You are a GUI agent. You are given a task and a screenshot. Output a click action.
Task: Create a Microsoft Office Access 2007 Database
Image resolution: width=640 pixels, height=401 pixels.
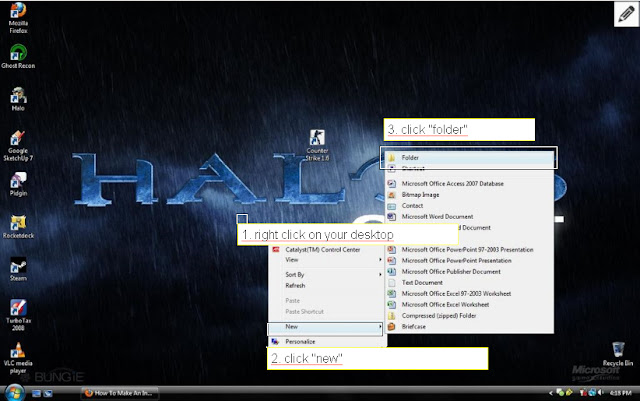tap(469, 184)
